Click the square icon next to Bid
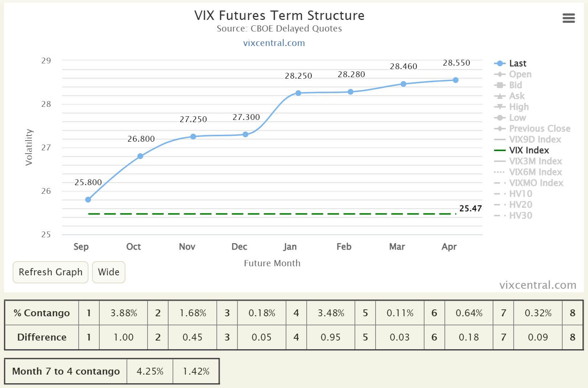Screen dimensions: 588x388 click(x=500, y=85)
